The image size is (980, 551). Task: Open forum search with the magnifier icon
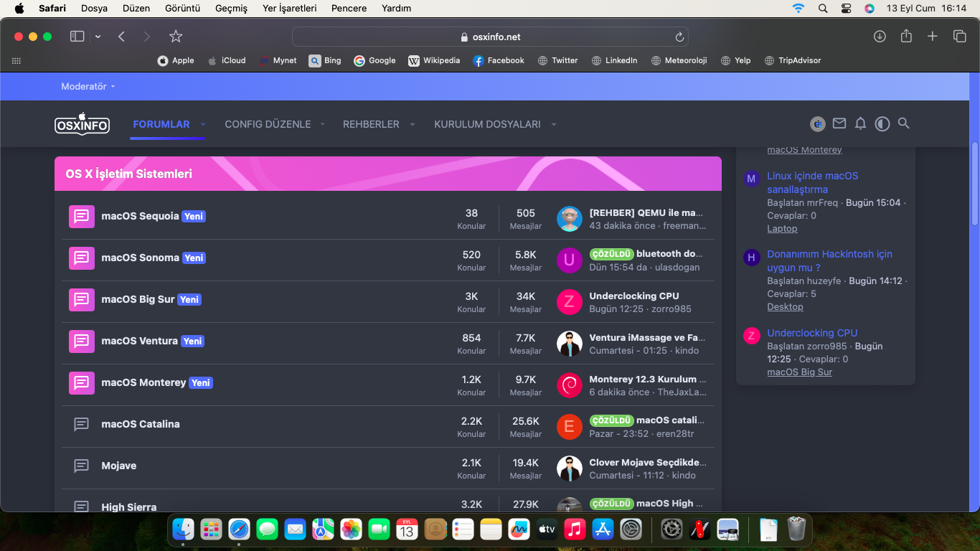point(904,123)
